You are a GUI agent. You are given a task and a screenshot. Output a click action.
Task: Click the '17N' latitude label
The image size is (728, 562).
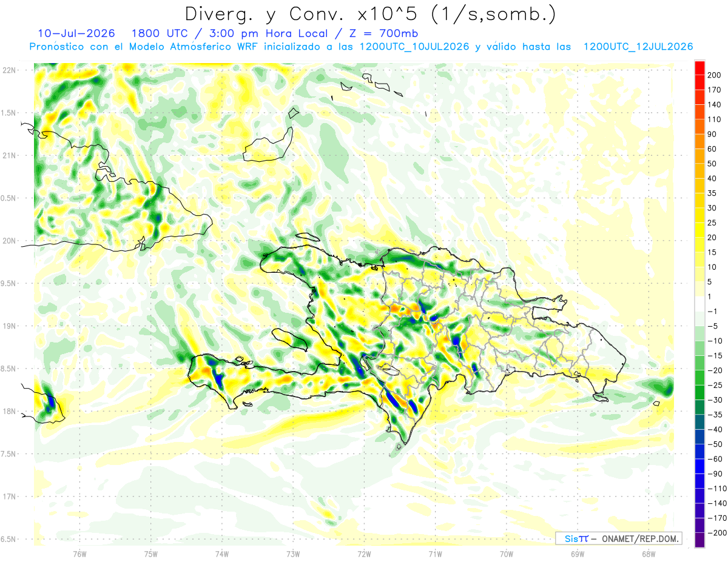click(8, 497)
